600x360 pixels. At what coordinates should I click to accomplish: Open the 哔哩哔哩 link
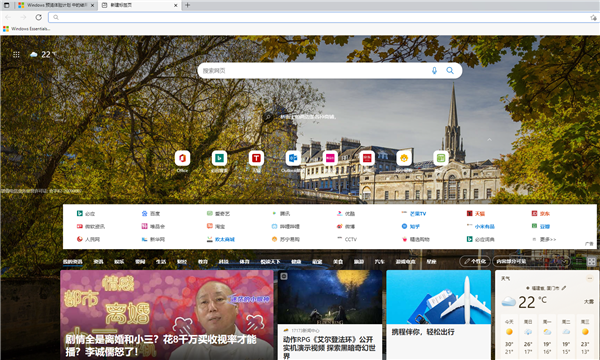(x=285, y=226)
